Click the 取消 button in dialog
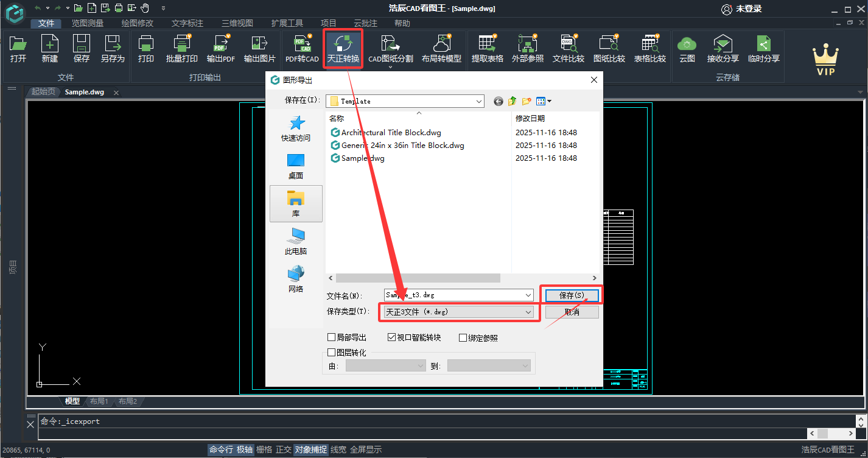This screenshot has height=458, width=868. [x=572, y=312]
